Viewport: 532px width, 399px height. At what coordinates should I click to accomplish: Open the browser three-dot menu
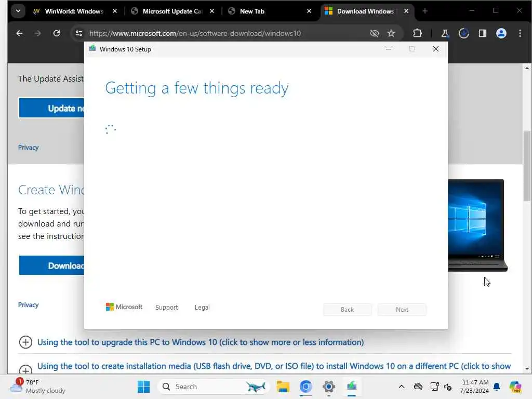[520, 33]
